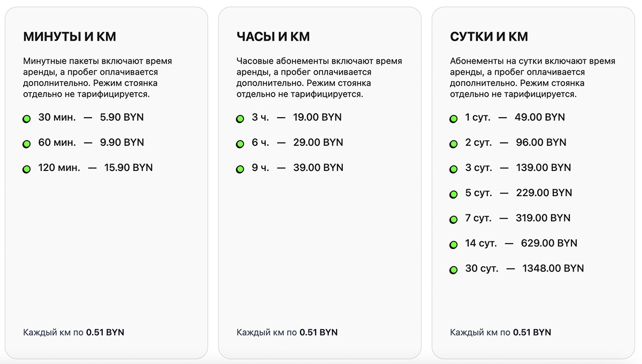Select the green bullet for 30 сут.

[453, 270]
